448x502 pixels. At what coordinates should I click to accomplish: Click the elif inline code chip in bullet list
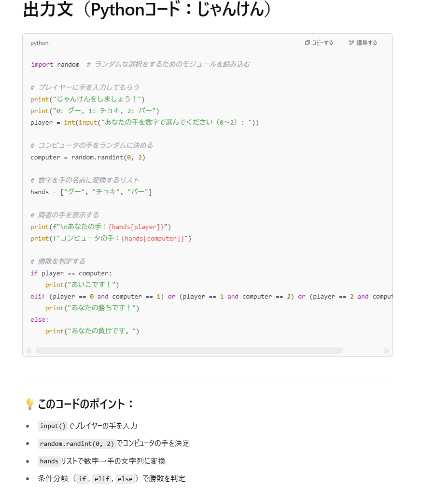pos(102,479)
